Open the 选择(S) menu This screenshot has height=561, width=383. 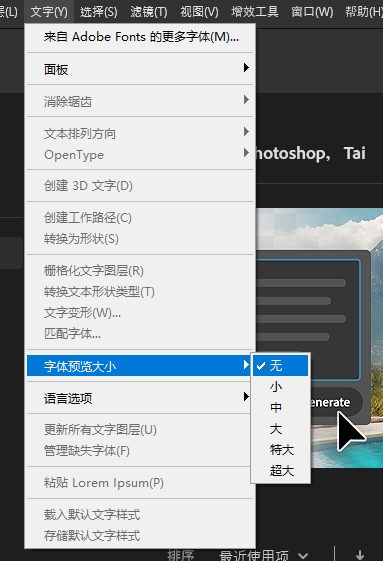pyautogui.click(x=98, y=12)
